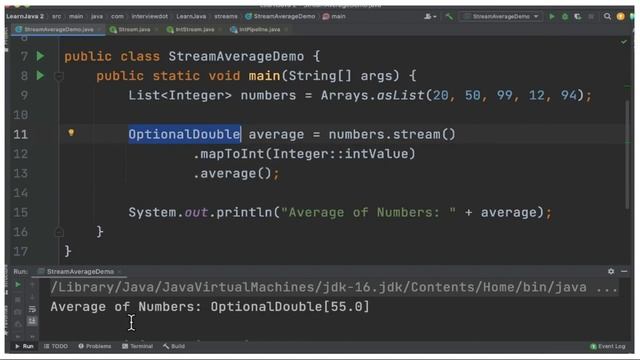Click Rerun green arrow in Run panel

18,284
